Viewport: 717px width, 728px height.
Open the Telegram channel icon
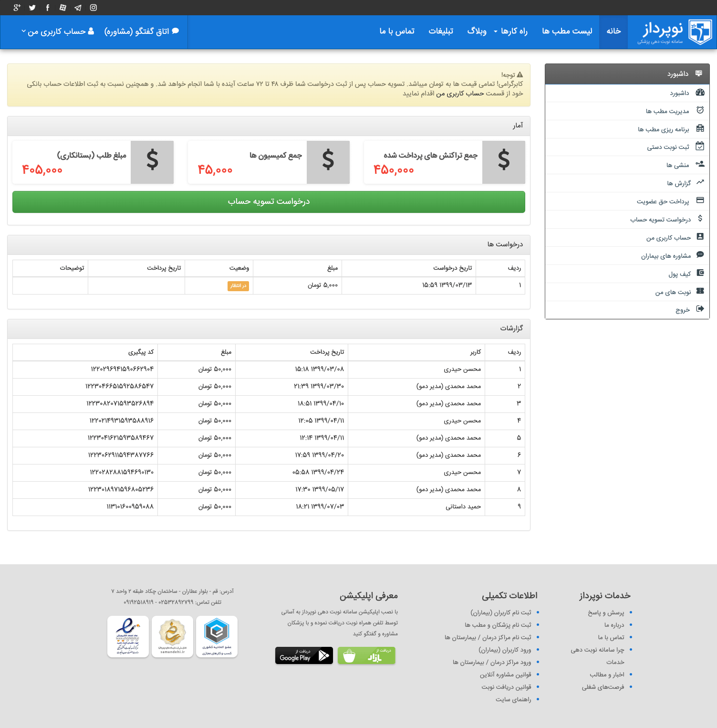(x=78, y=8)
